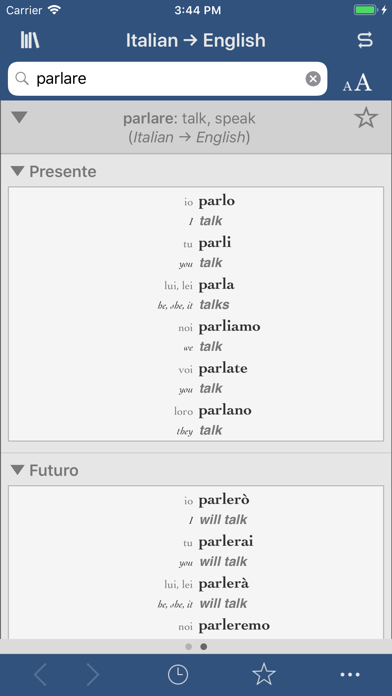The width and height of the screenshot is (392, 696).
Task: Tap the magnifying glass search icon
Action: point(22,79)
